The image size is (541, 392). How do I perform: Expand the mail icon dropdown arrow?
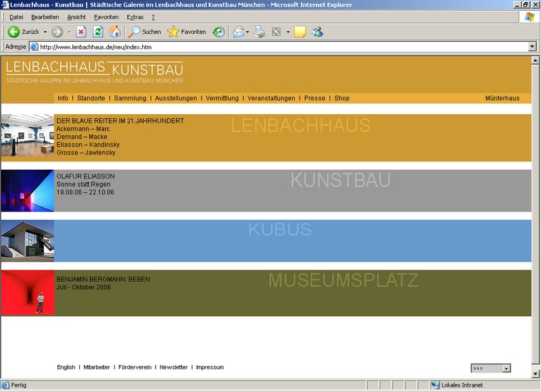[248, 32]
